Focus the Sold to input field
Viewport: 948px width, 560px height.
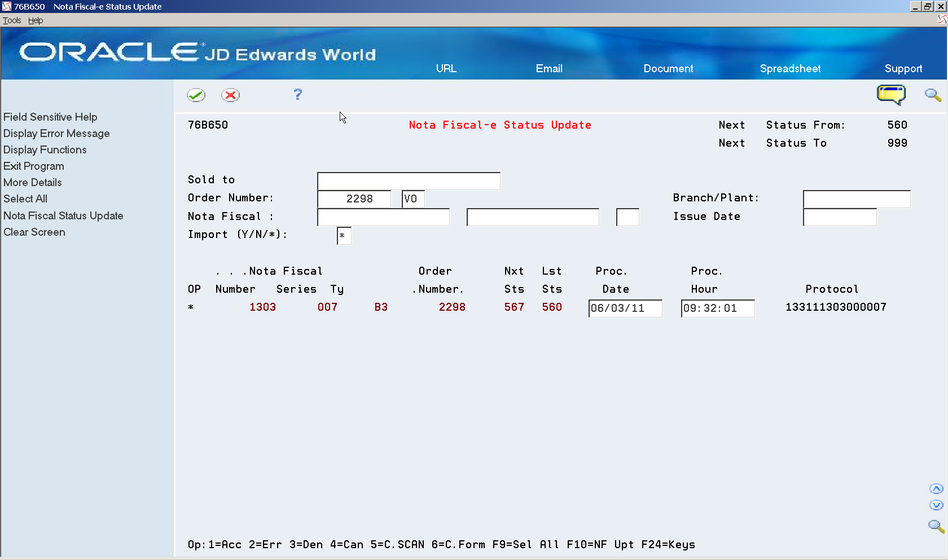coord(409,181)
